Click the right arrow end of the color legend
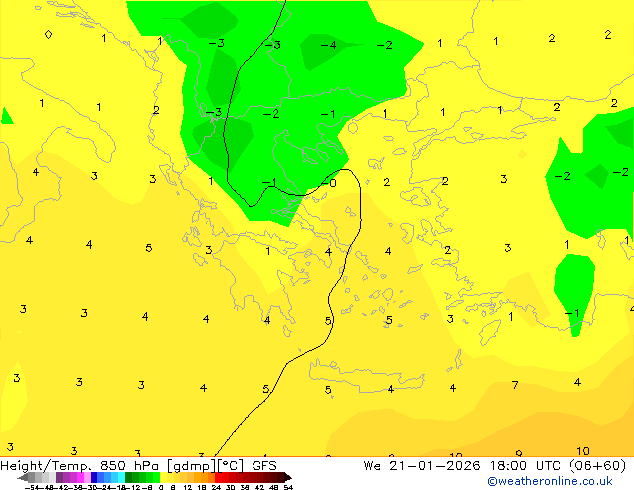The height and width of the screenshot is (490, 634). point(288,477)
